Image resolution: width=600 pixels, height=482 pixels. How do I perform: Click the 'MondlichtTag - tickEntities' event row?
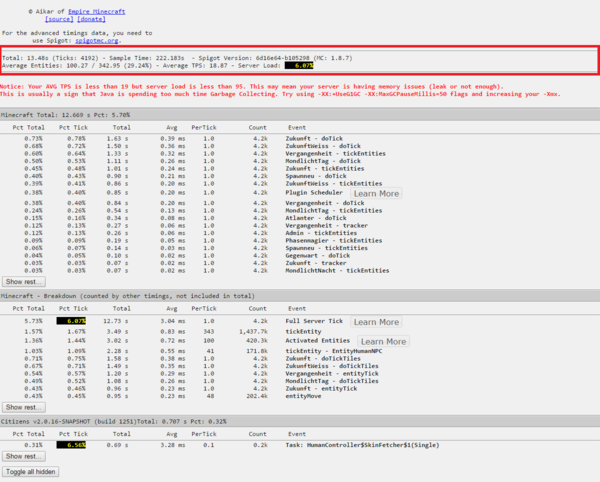pos(300,210)
